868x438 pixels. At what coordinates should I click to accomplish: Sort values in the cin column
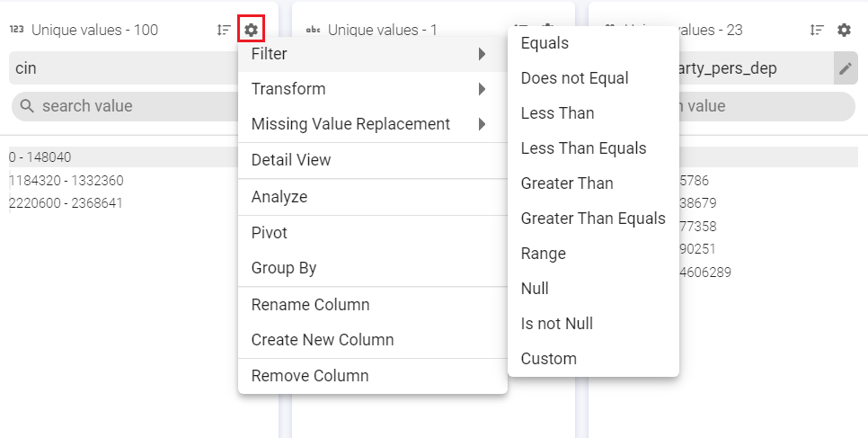pyautogui.click(x=224, y=30)
